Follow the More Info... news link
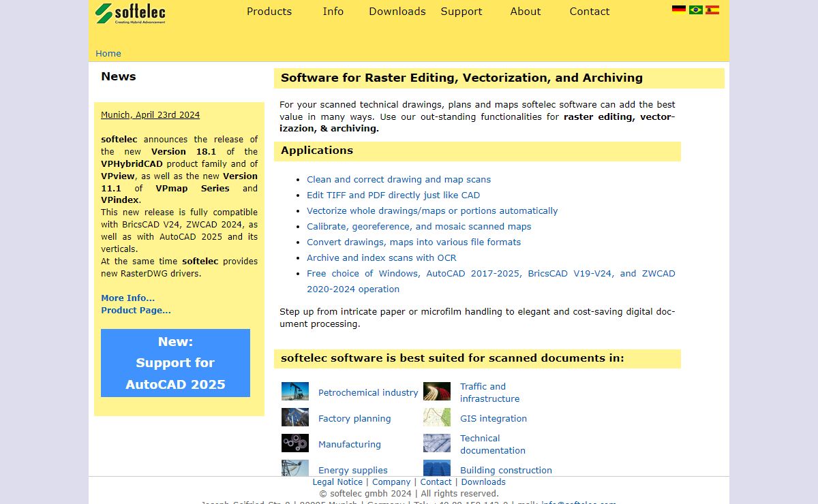 (128, 298)
